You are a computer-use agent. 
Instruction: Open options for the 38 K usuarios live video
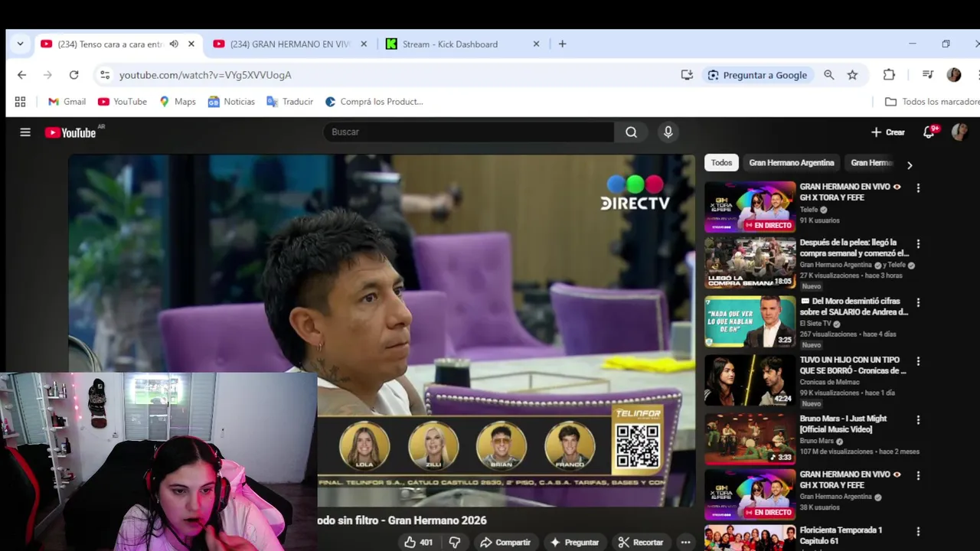[x=918, y=475]
